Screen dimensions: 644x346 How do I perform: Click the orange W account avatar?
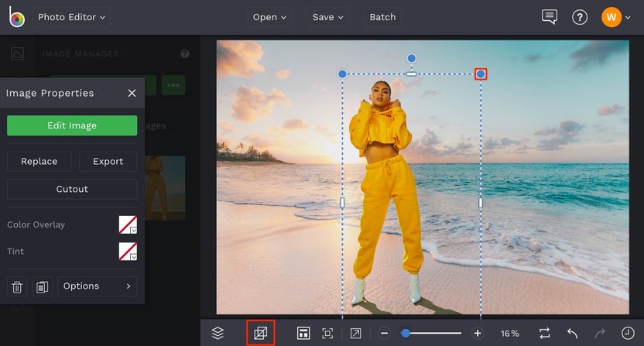pyautogui.click(x=611, y=17)
